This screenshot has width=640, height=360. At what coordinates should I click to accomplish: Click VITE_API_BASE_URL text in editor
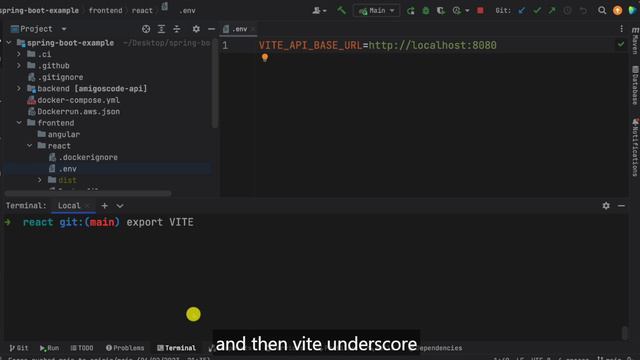click(311, 45)
